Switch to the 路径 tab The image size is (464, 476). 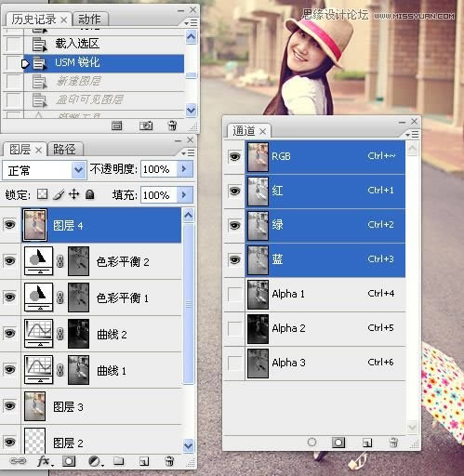pos(64,150)
